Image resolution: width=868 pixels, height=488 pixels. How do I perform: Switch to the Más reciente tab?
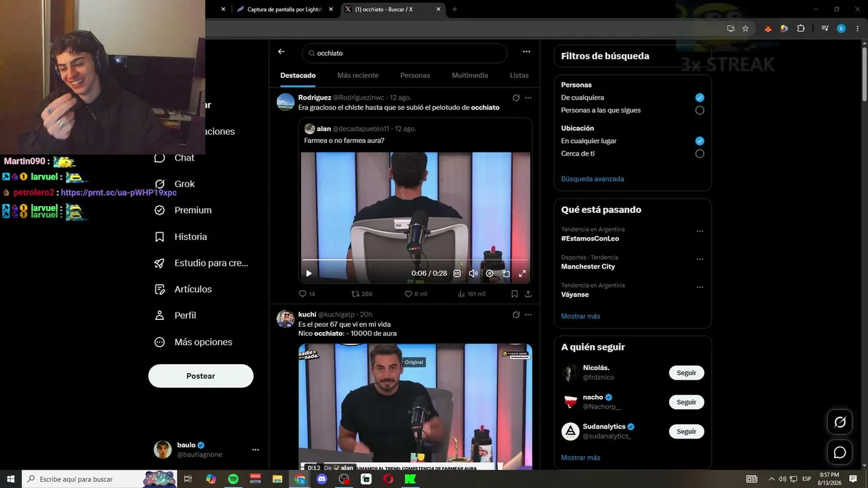(x=358, y=75)
